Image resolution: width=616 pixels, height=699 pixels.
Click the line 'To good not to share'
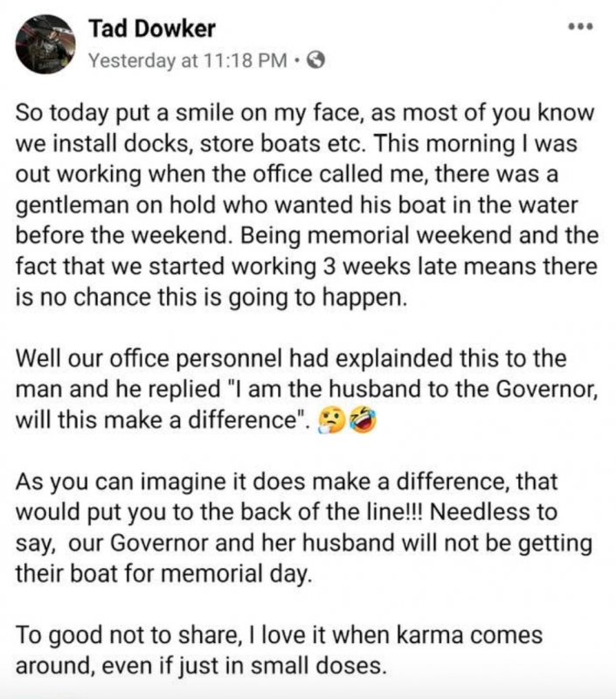click(279, 635)
